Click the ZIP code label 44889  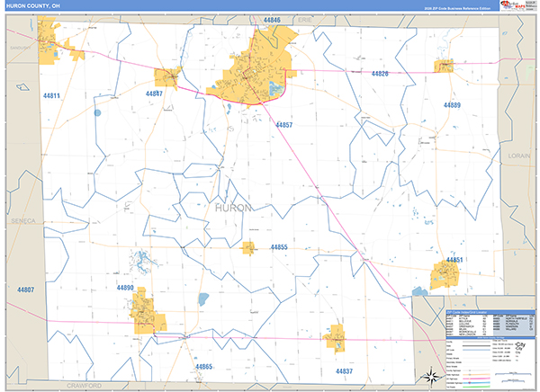click(452, 105)
